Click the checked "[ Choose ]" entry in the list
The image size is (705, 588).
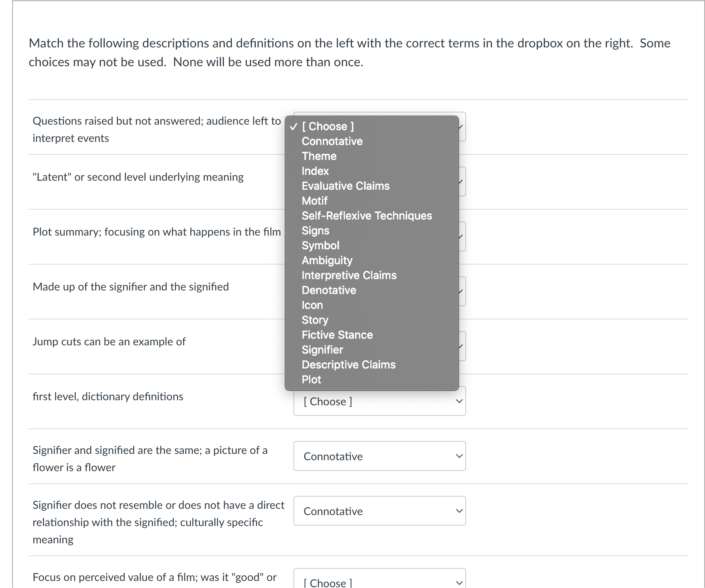(328, 126)
